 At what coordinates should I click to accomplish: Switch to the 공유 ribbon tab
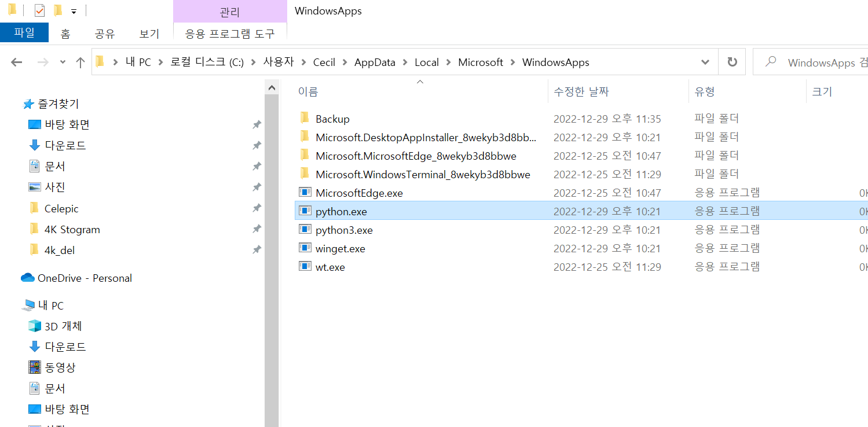[x=105, y=34]
